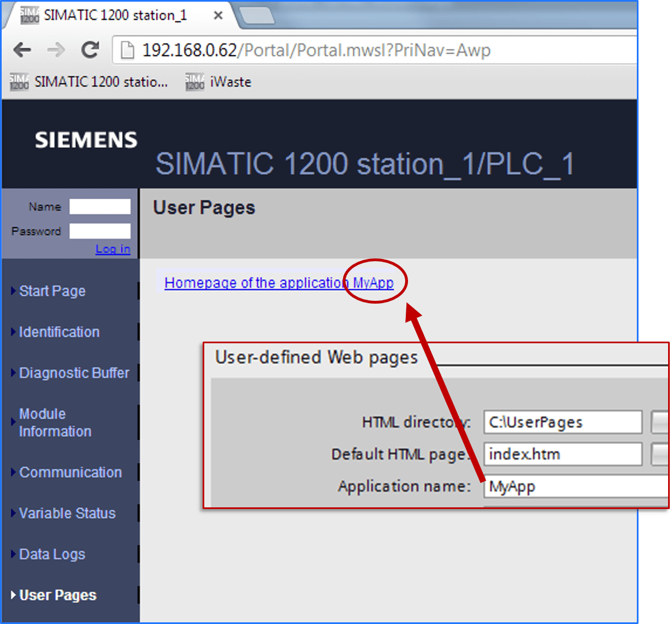Click browse button beside HTML directory
672x624 pixels.
pyautogui.click(x=660, y=422)
